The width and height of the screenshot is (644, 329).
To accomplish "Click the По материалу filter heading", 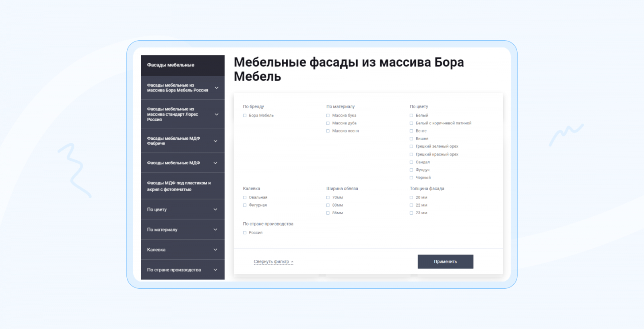I will [x=341, y=107].
